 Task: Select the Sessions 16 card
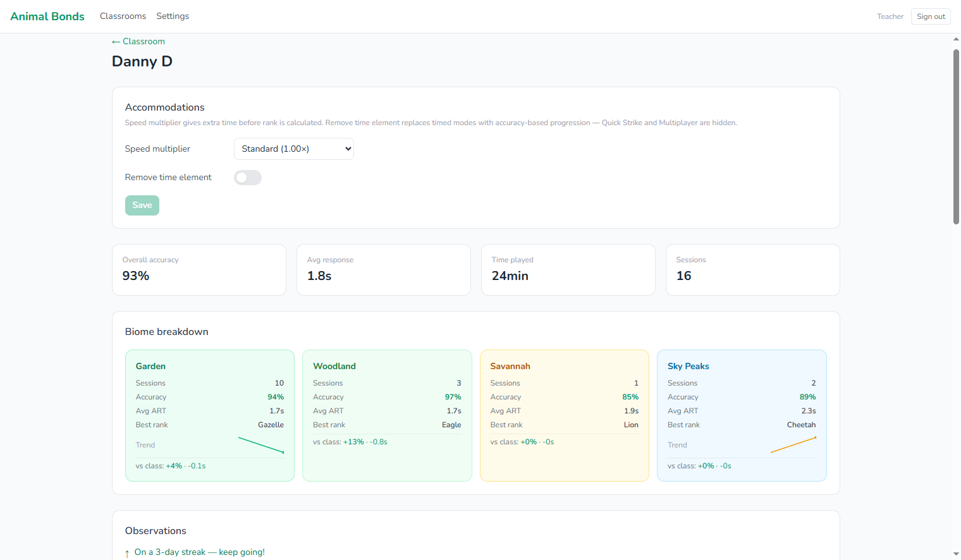(753, 270)
